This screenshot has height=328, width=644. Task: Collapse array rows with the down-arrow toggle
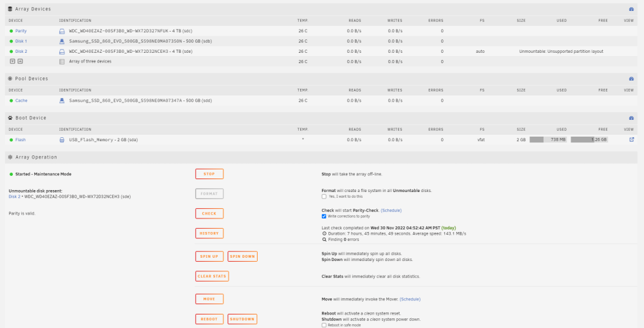pos(12,61)
